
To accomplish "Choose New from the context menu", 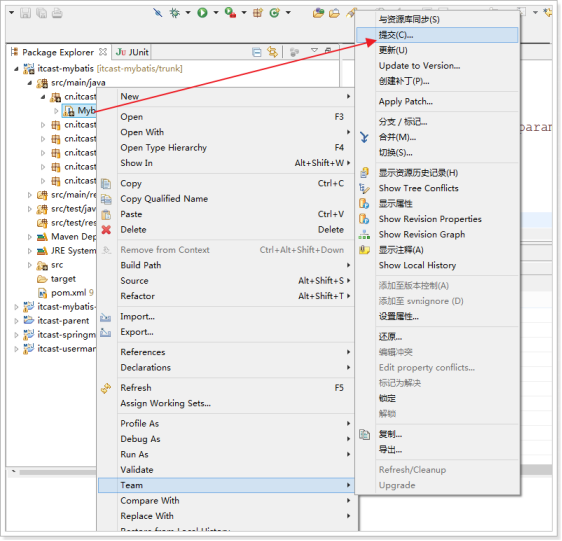I will [226, 97].
